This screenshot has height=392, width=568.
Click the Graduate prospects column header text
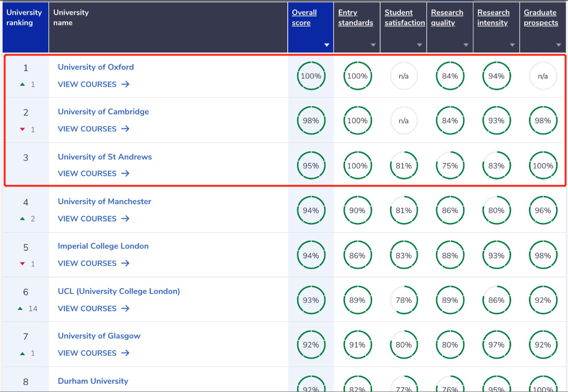[541, 18]
